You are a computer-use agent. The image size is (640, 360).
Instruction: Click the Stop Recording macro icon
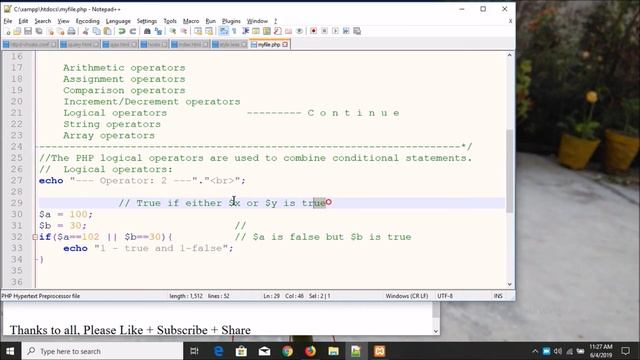click(324, 31)
